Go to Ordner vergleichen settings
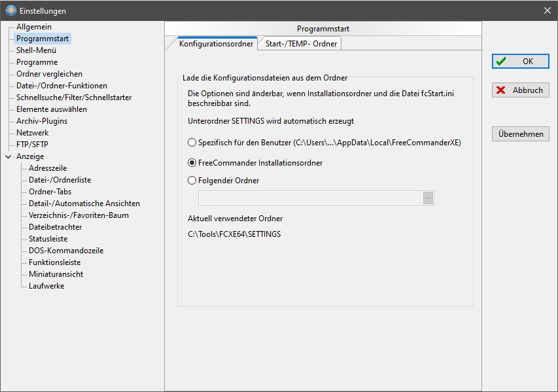558x392 pixels. pos(49,74)
